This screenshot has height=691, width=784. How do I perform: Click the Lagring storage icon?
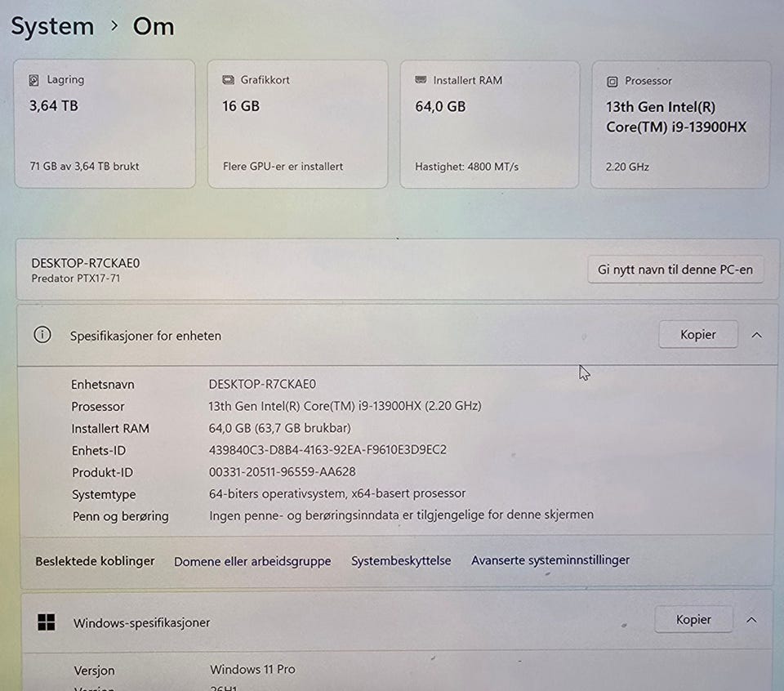pyautogui.click(x=34, y=80)
